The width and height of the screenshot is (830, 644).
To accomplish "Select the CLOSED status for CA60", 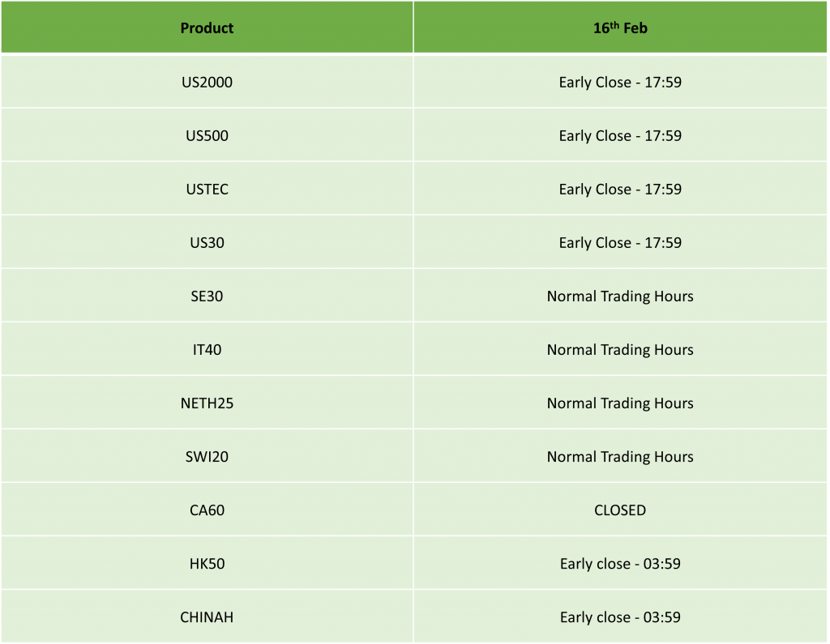I will [620, 510].
